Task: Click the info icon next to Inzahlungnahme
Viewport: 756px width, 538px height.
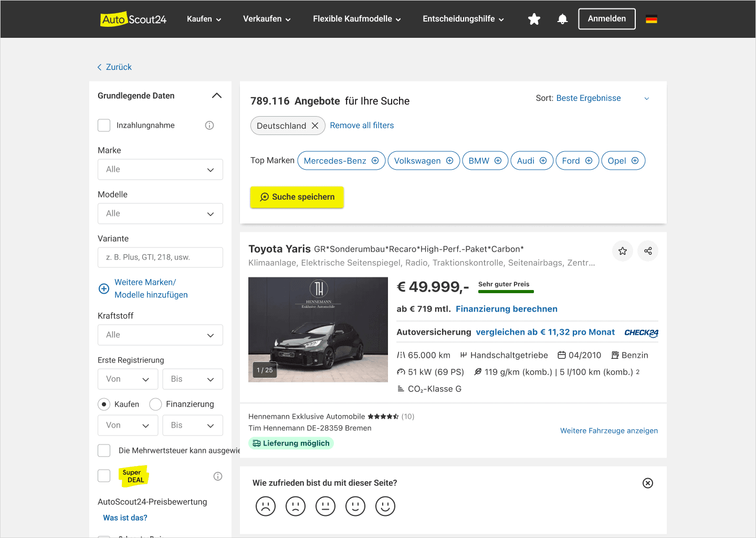Action: [x=209, y=125]
